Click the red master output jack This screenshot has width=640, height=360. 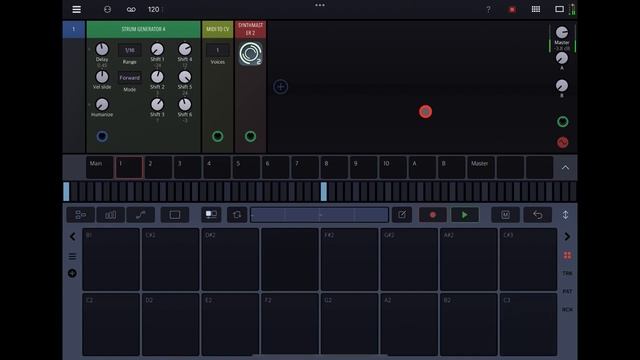coord(562,142)
